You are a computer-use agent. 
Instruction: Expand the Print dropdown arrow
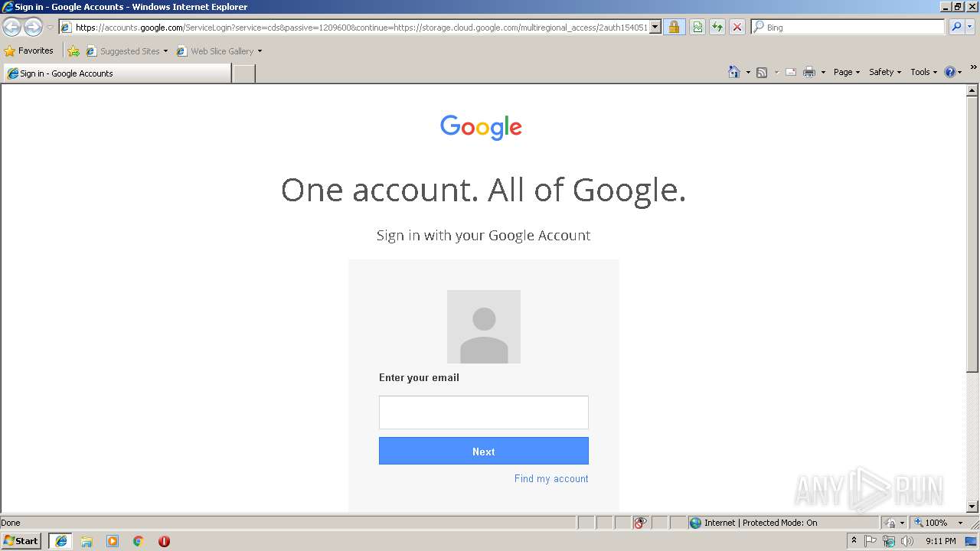coord(823,73)
